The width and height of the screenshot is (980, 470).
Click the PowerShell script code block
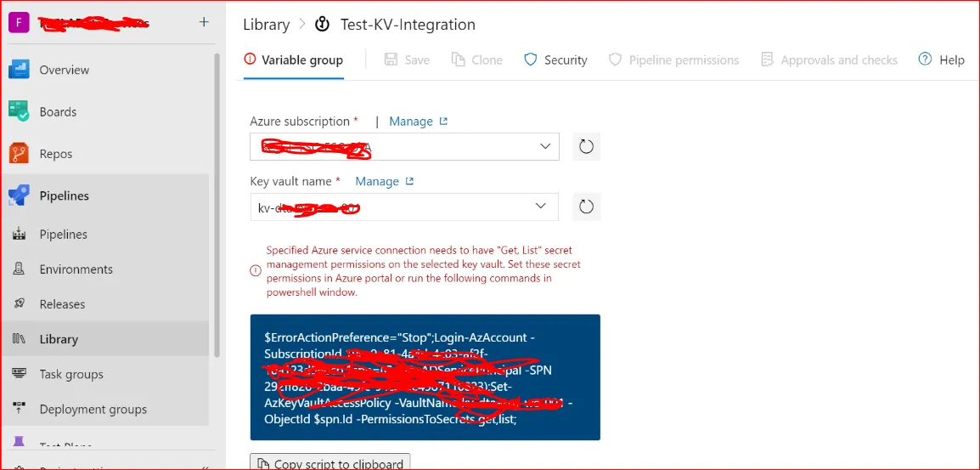coord(425,377)
